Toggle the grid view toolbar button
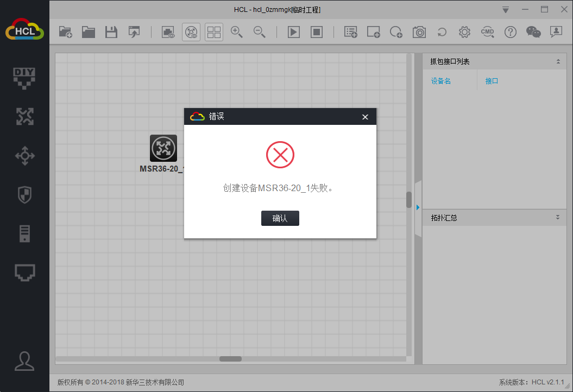The image size is (573, 392). click(214, 32)
